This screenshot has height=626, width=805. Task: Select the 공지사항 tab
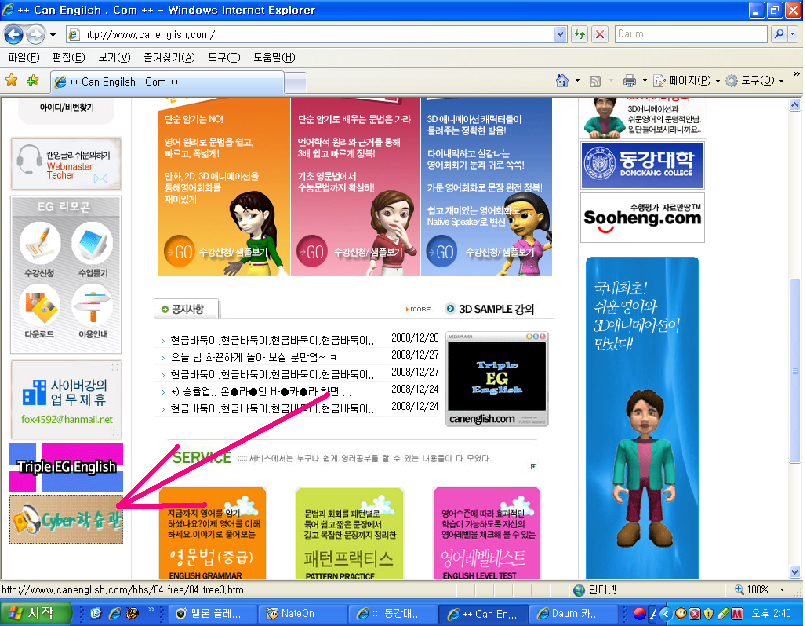(187, 309)
